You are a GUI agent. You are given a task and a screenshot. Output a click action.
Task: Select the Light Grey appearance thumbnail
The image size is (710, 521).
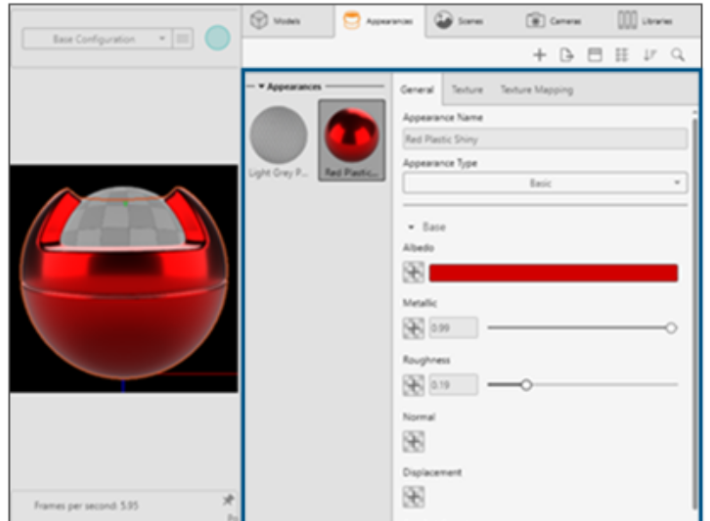(x=278, y=135)
